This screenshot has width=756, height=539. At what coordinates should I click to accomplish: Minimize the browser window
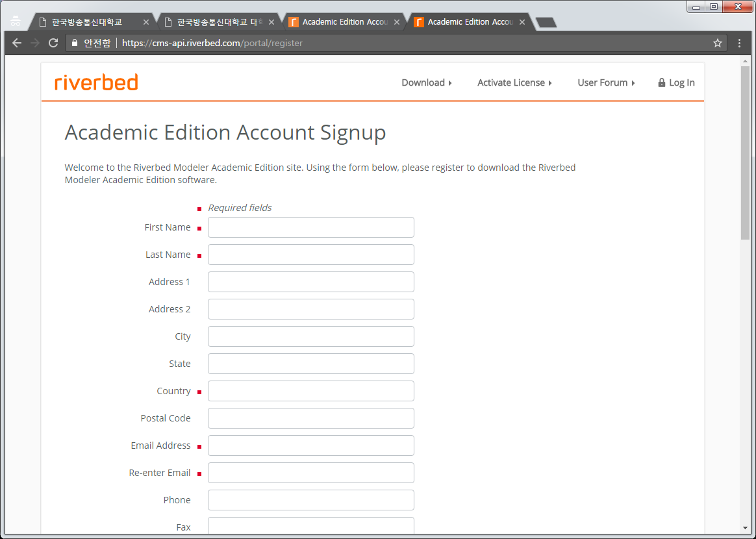click(x=696, y=6)
